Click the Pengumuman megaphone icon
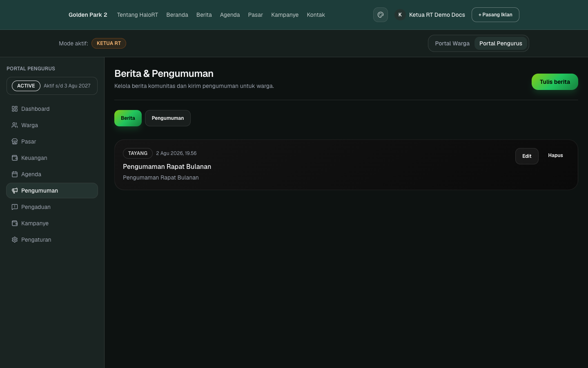 (x=15, y=191)
